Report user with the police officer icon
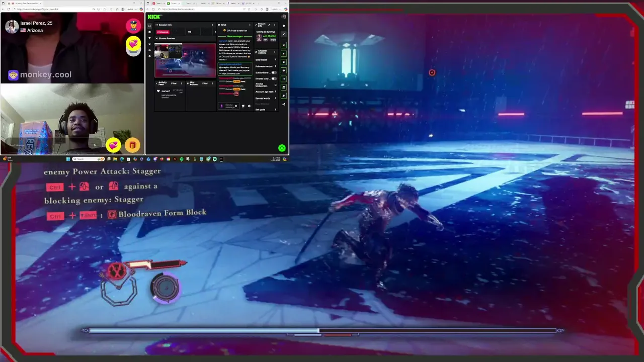This screenshot has height=362, width=644. click(133, 26)
